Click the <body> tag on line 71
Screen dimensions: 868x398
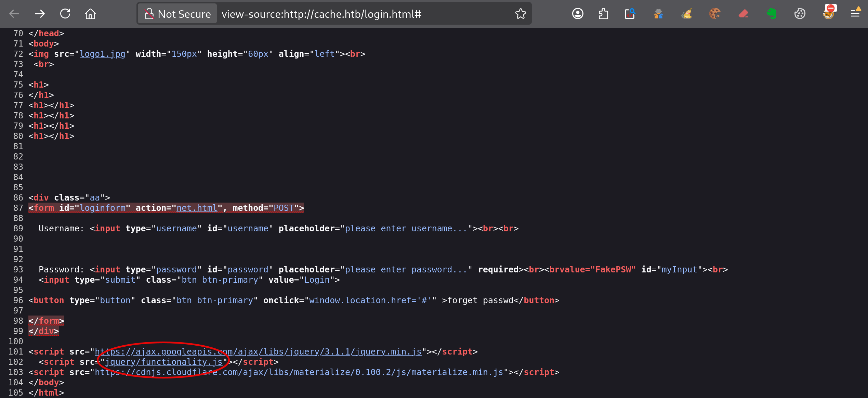(x=44, y=44)
